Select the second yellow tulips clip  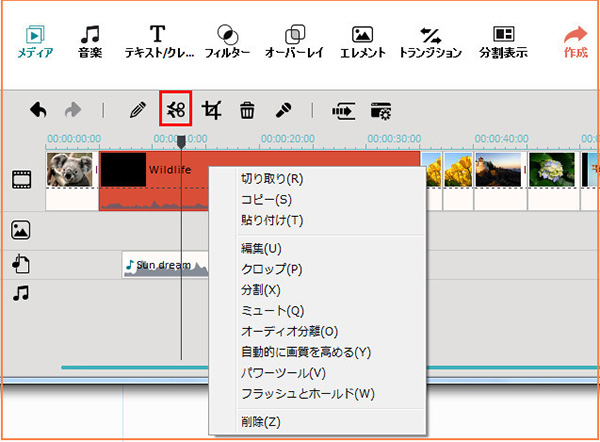click(x=458, y=170)
